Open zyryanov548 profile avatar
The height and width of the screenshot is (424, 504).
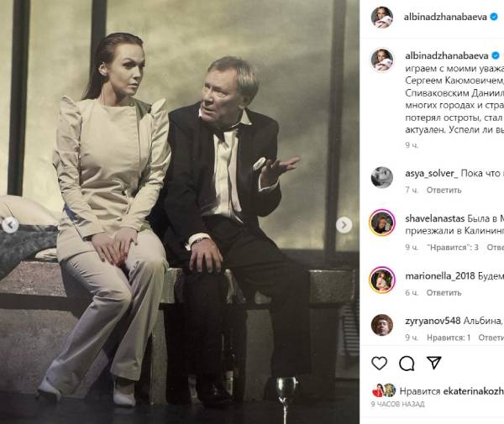coord(382,325)
